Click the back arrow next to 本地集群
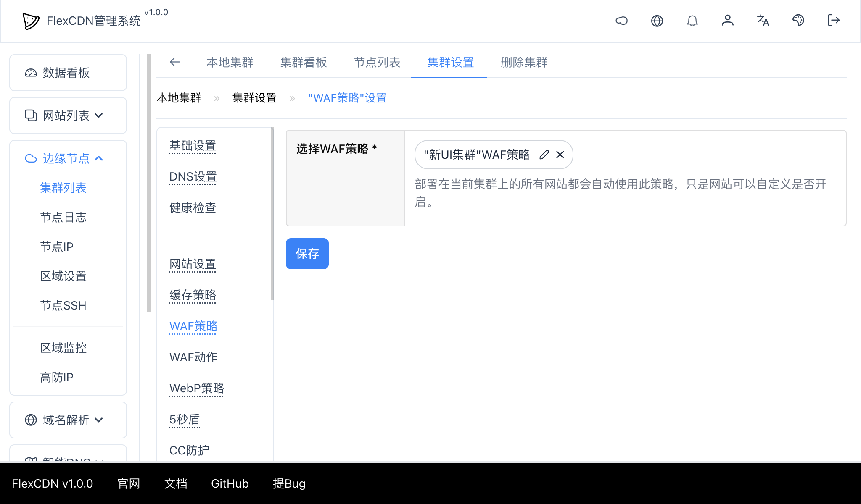861x504 pixels. (x=175, y=62)
